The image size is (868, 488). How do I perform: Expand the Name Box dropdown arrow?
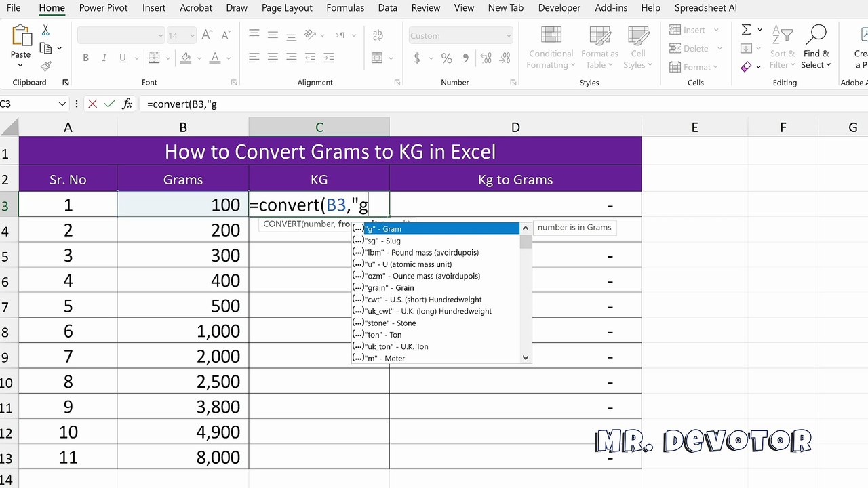62,104
